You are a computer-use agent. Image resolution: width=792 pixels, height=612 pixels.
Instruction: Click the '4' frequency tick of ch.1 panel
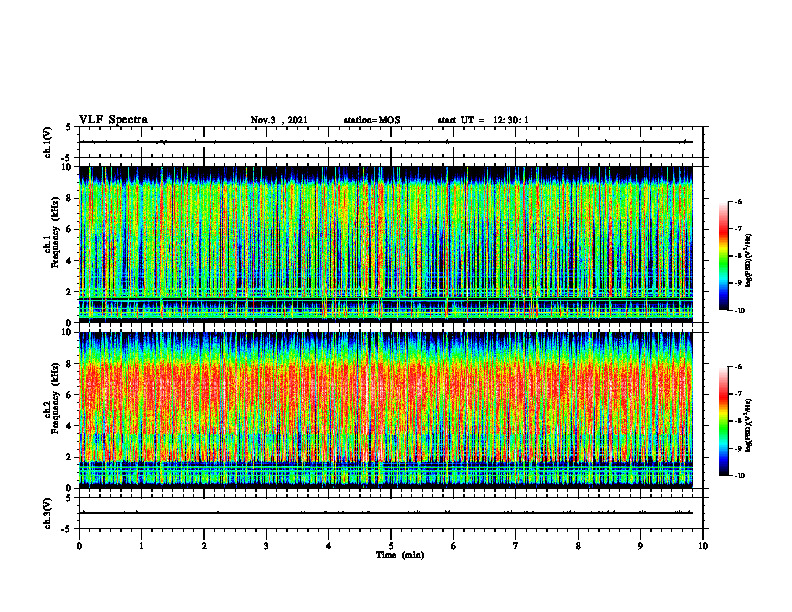[70, 261]
